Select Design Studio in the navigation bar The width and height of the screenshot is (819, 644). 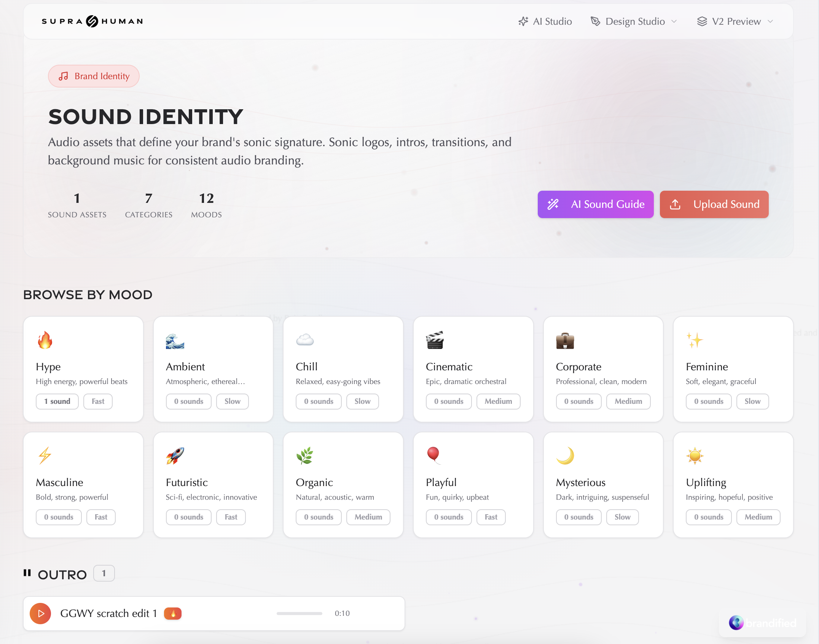click(635, 21)
